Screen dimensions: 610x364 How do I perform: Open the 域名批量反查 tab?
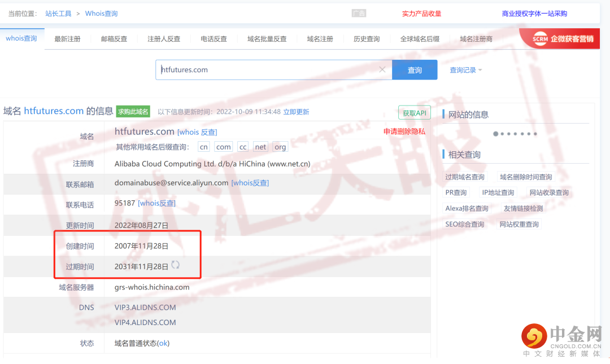pos(267,39)
